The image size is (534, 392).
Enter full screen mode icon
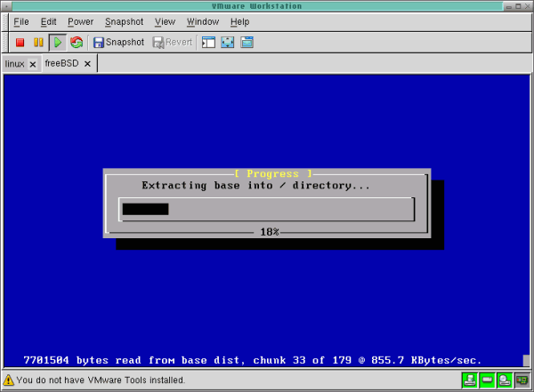(228, 43)
